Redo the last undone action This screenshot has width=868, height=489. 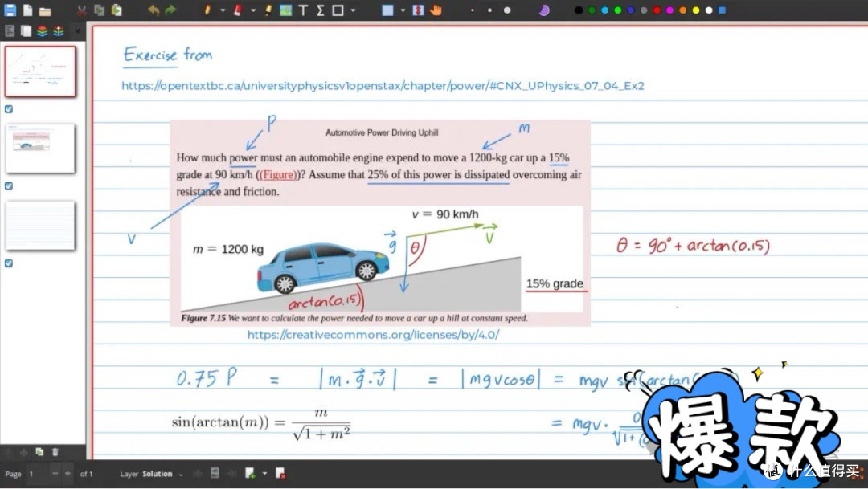pos(170,10)
